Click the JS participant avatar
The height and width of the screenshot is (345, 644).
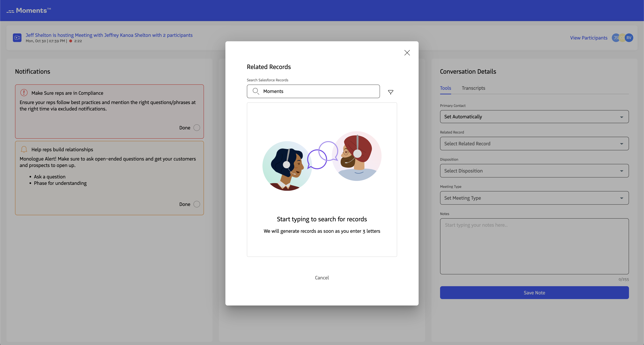pos(616,38)
